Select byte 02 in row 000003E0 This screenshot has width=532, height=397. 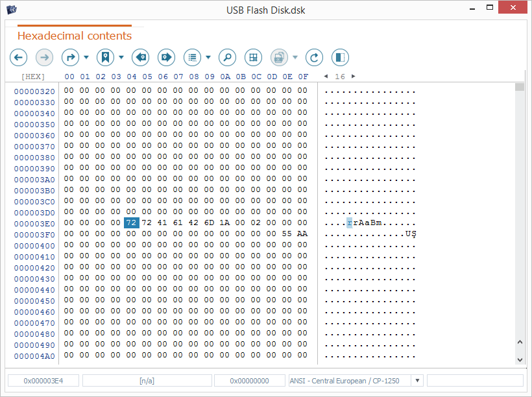click(256, 223)
